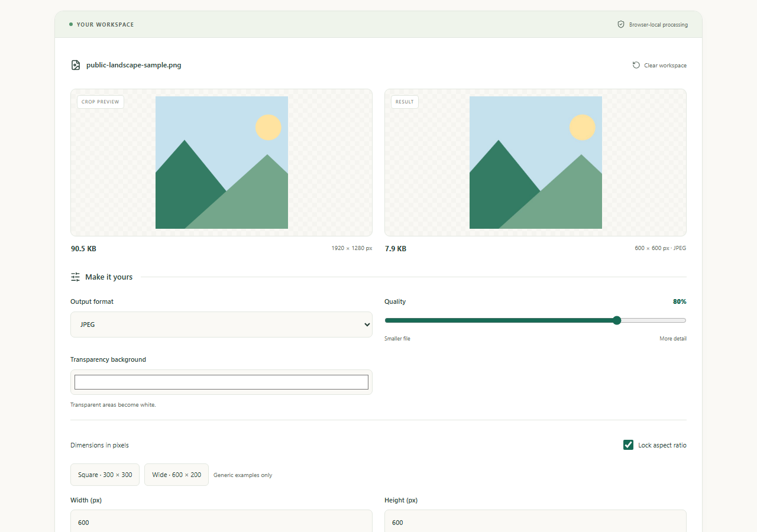
Task: Click the Height (px) input field
Action: tap(535, 522)
